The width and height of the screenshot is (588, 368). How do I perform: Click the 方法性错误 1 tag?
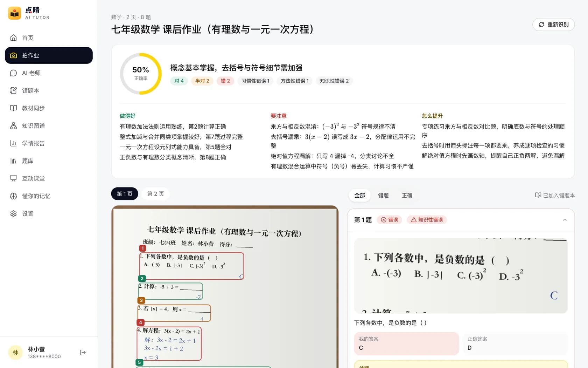pyautogui.click(x=295, y=81)
